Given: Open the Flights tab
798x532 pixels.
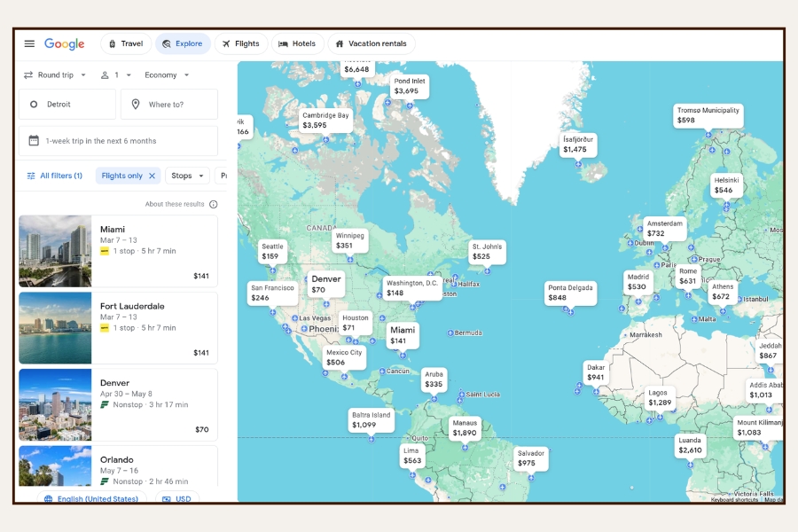Looking at the screenshot, I should coord(240,43).
